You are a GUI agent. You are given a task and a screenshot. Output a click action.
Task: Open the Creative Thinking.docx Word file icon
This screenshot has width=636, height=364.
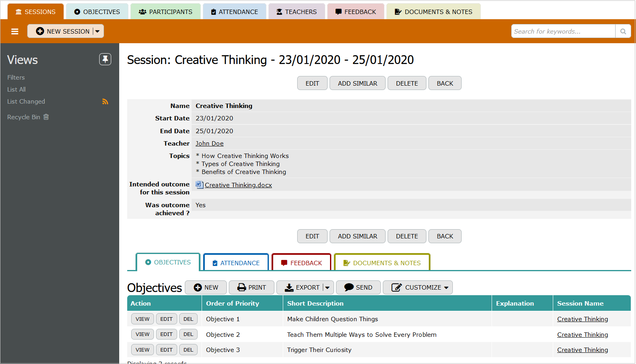[199, 185]
